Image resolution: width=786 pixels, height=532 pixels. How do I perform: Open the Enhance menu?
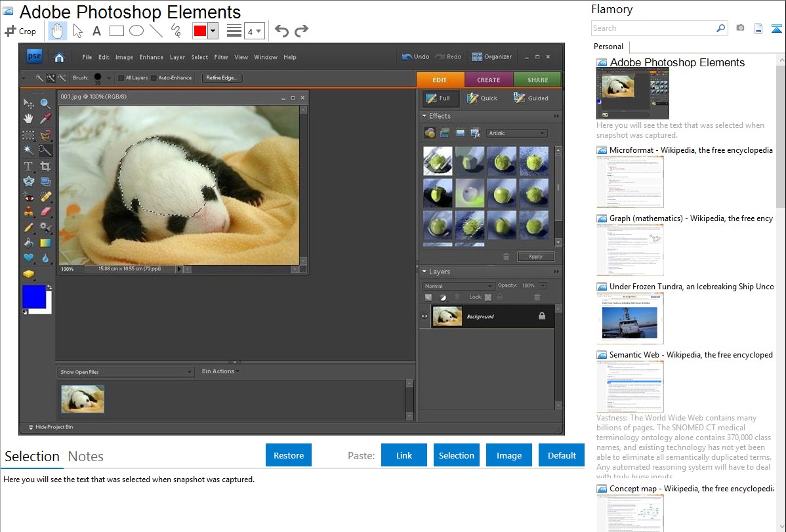[x=152, y=57]
